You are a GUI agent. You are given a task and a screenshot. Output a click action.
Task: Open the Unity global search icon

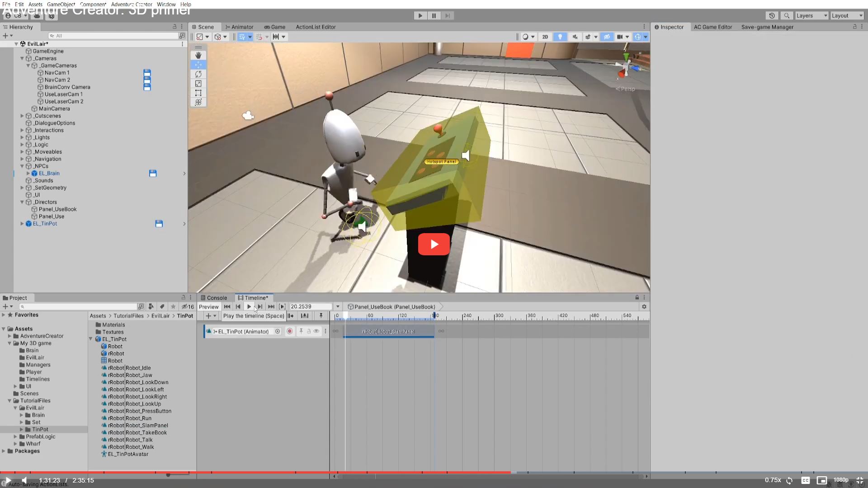tap(787, 16)
